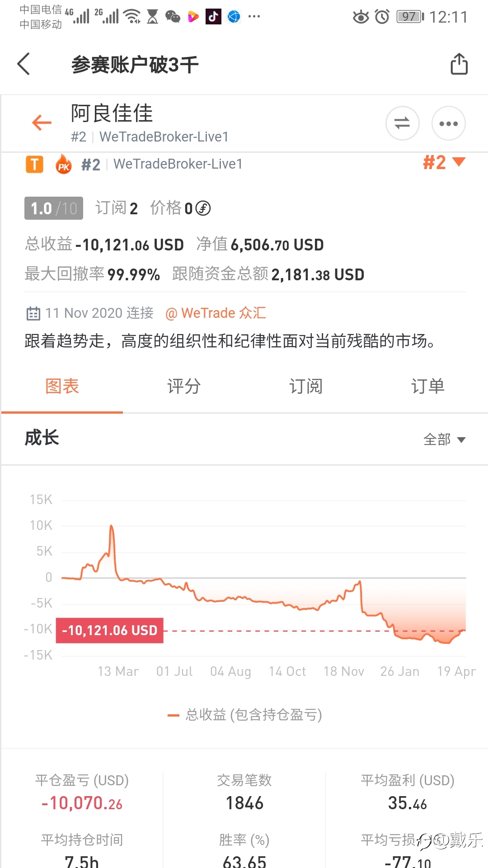This screenshot has width=488, height=868.
Task: Toggle the 总收益 chart legend entry
Action: pos(244,715)
